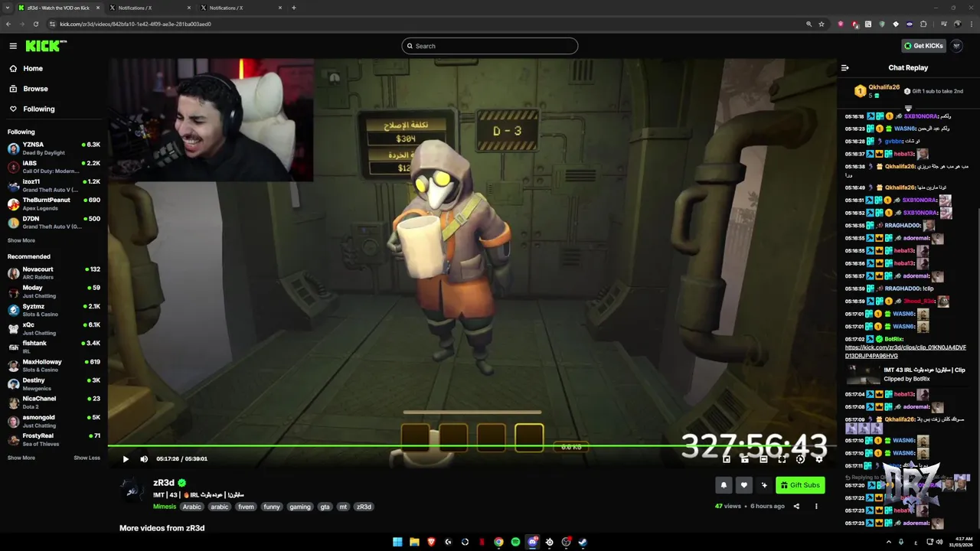This screenshot has height=551, width=980.
Task: Open the Mimesis category link
Action: click(165, 507)
